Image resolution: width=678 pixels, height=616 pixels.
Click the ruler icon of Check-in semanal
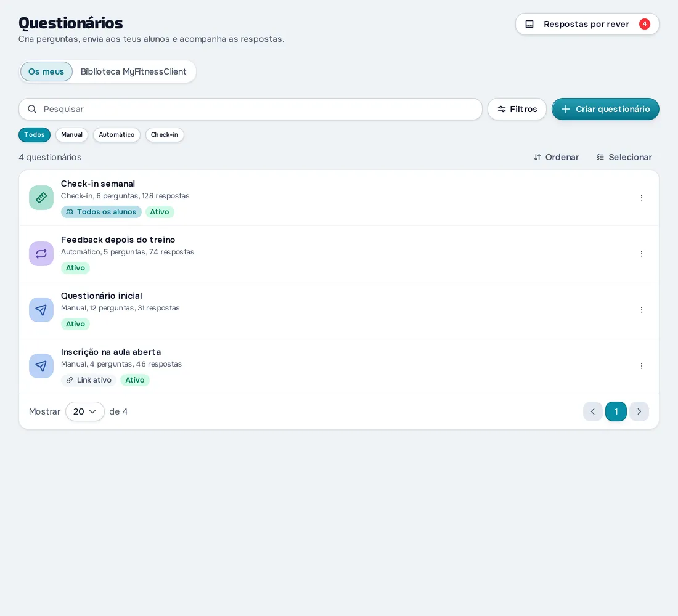pos(41,198)
